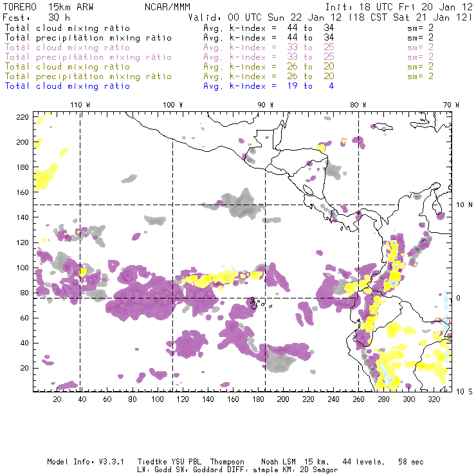Click the blue "Avg. k-index = 19 to 4" text
476x476 pixels.
pyautogui.click(x=269, y=86)
